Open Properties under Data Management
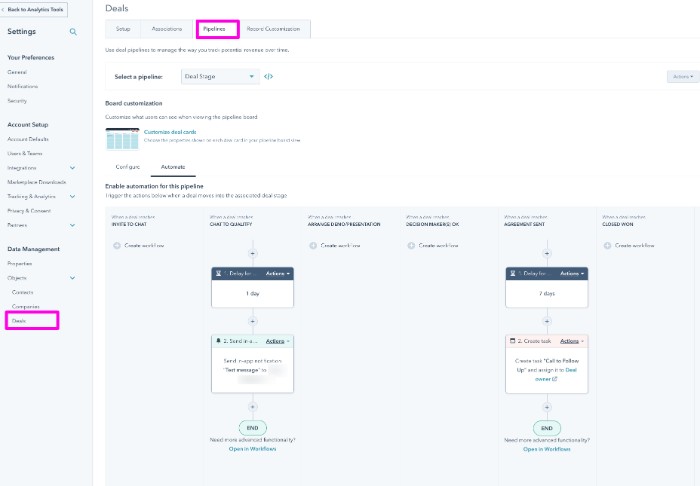700x486 pixels. (x=20, y=264)
